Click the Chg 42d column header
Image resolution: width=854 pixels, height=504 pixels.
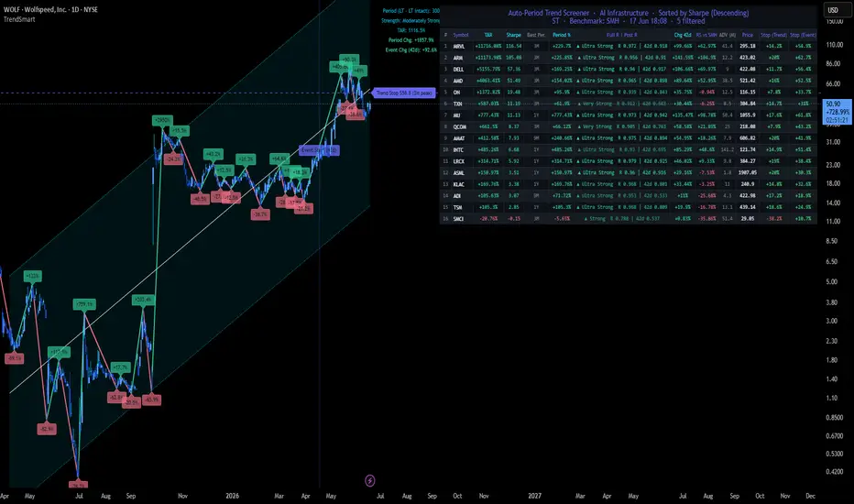(683, 35)
